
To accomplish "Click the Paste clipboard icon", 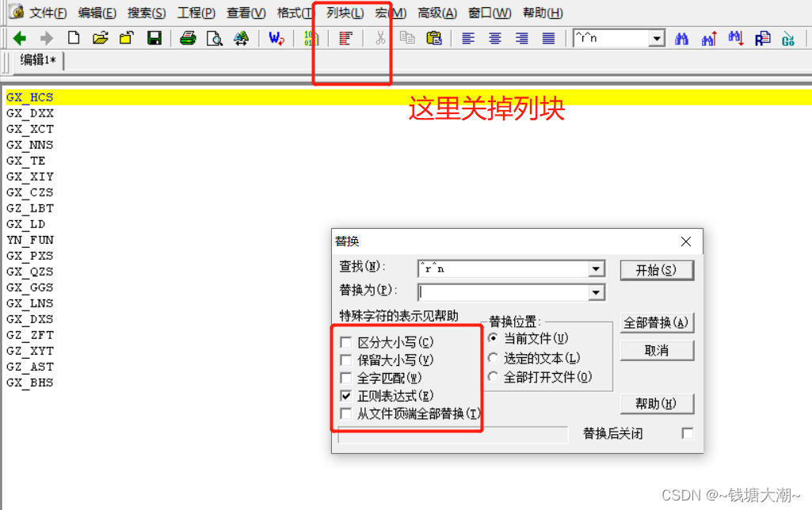I will [x=434, y=38].
